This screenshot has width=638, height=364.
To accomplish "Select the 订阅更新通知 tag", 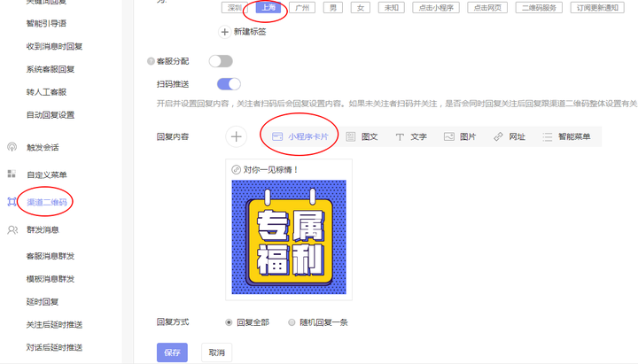I will click(597, 8).
